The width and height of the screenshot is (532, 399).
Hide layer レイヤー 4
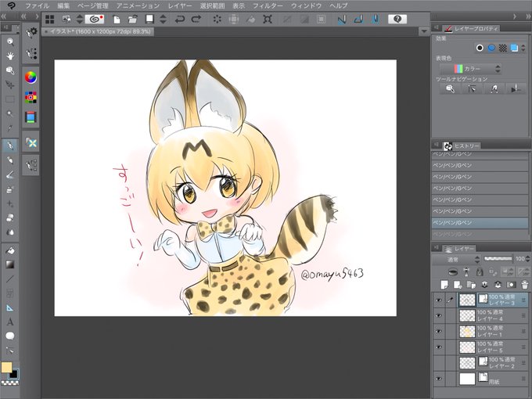point(439,315)
